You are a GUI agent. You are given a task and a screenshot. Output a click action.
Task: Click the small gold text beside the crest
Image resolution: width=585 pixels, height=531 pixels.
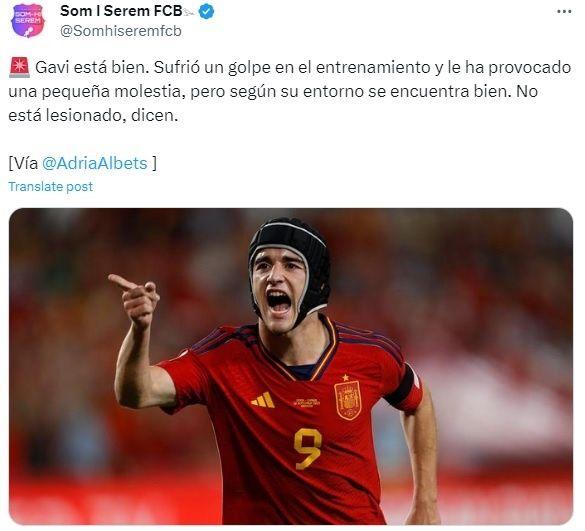pyautogui.click(x=306, y=403)
